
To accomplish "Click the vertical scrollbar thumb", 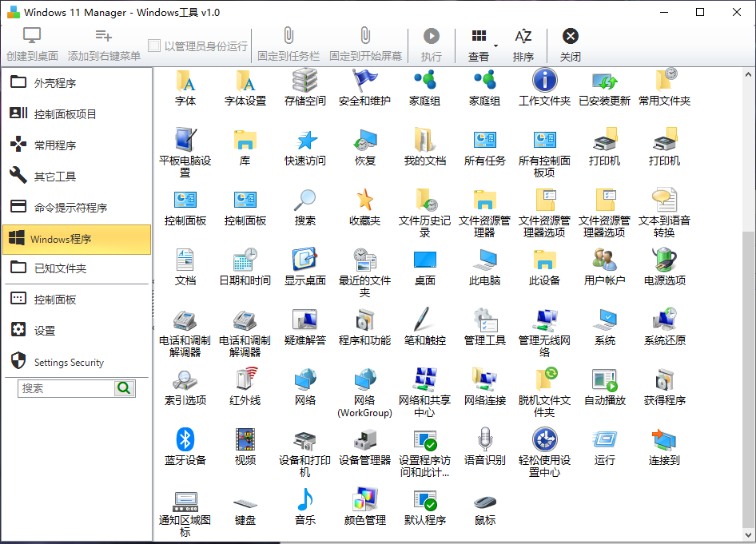I will [748, 379].
